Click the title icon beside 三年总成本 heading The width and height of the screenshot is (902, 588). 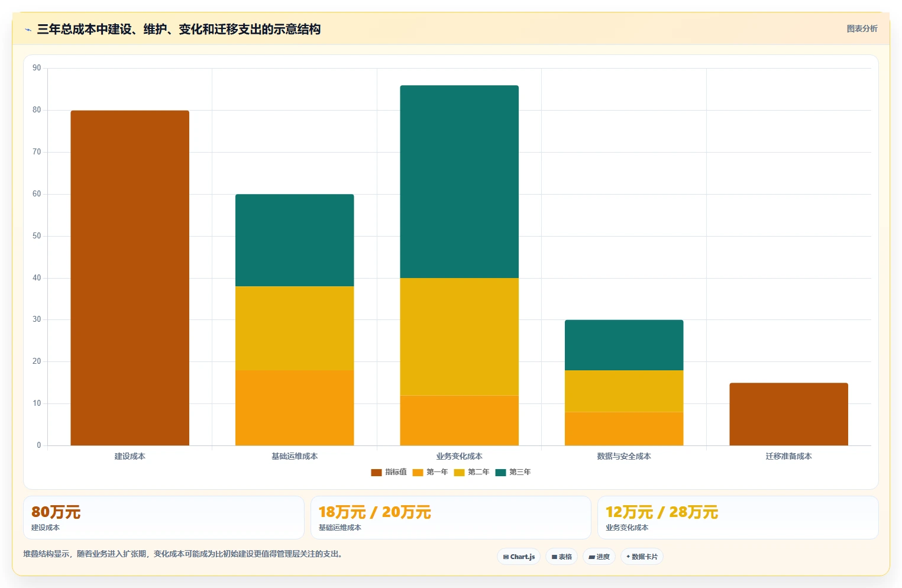click(28, 30)
